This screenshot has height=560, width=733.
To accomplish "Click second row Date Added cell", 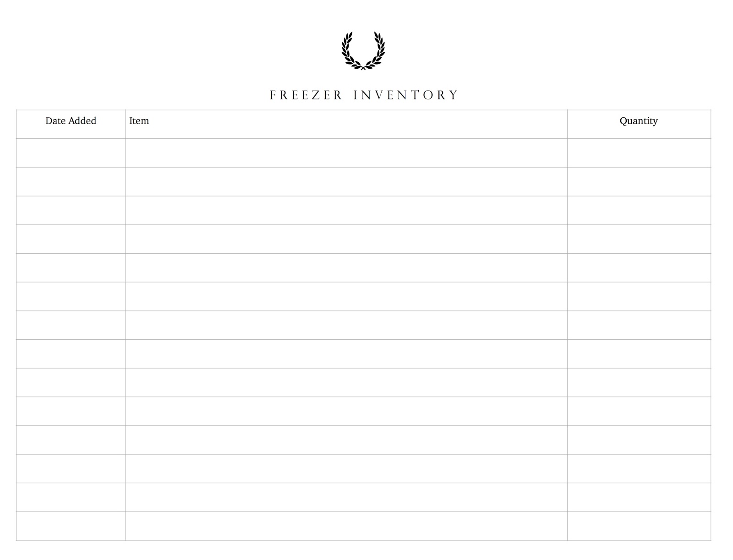I will coord(71,182).
